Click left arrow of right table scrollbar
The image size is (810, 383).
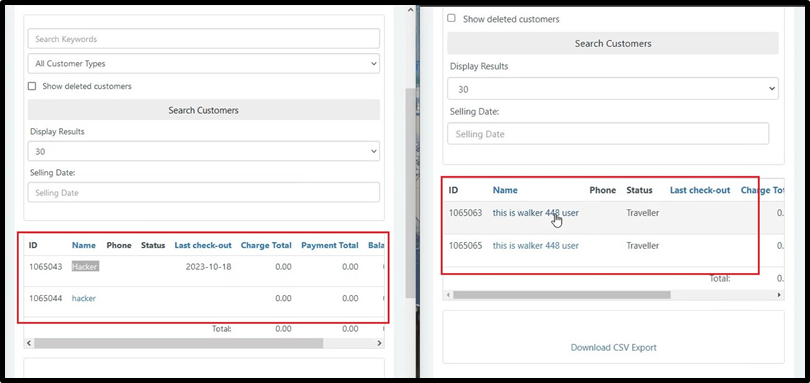pos(448,295)
